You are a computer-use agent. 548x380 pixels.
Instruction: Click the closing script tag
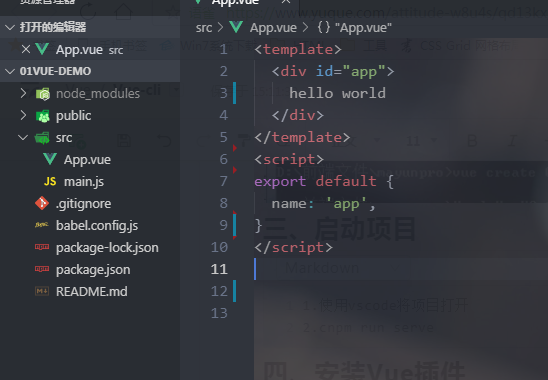(294, 248)
